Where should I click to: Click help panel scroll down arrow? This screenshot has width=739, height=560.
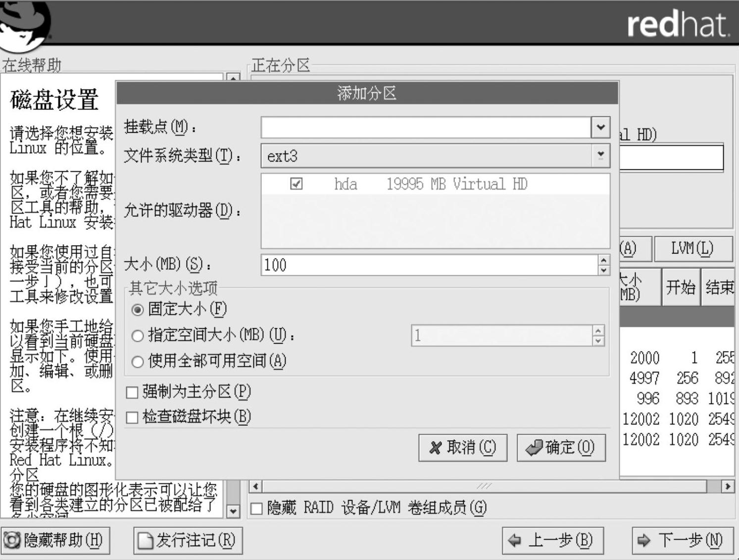233,511
